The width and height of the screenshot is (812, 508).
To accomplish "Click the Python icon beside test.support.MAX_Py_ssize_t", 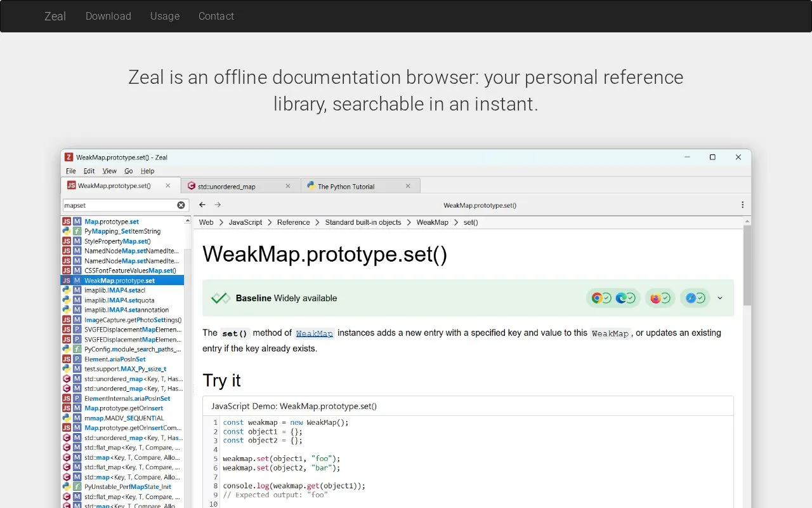I will click(67, 369).
